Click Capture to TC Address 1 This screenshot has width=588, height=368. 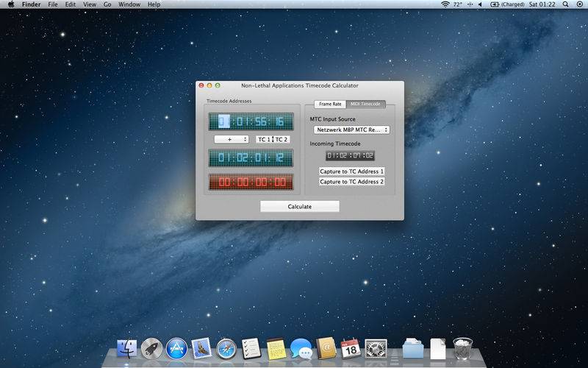click(352, 171)
